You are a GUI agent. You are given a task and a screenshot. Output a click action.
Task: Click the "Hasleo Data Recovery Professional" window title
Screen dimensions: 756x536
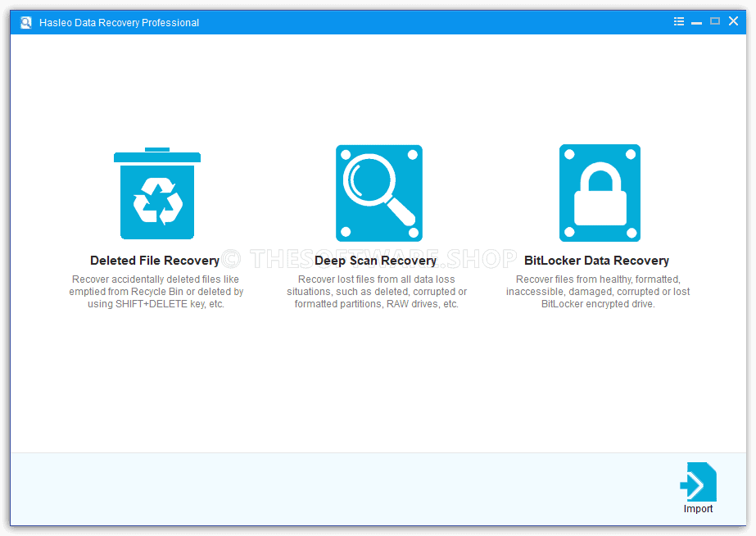119,23
